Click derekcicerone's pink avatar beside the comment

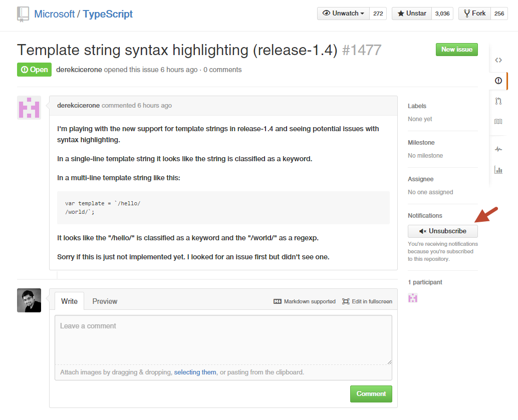[29, 108]
